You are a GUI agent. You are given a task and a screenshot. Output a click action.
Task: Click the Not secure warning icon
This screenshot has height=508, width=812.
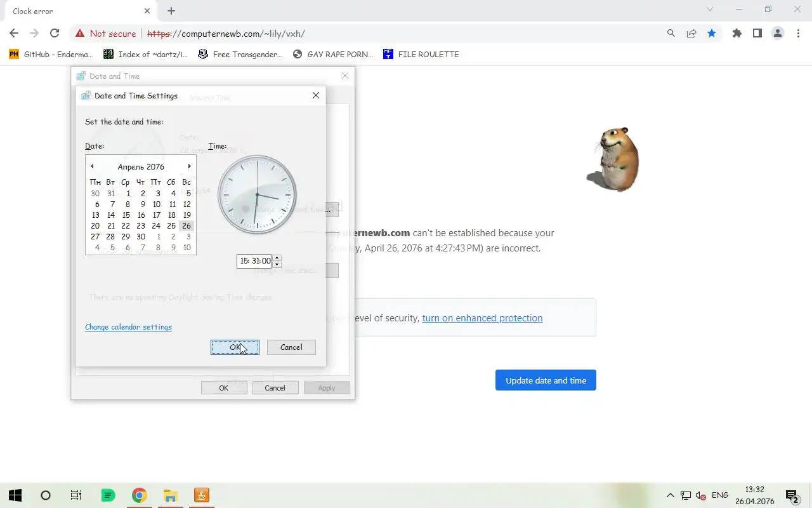click(x=80, y=34)
